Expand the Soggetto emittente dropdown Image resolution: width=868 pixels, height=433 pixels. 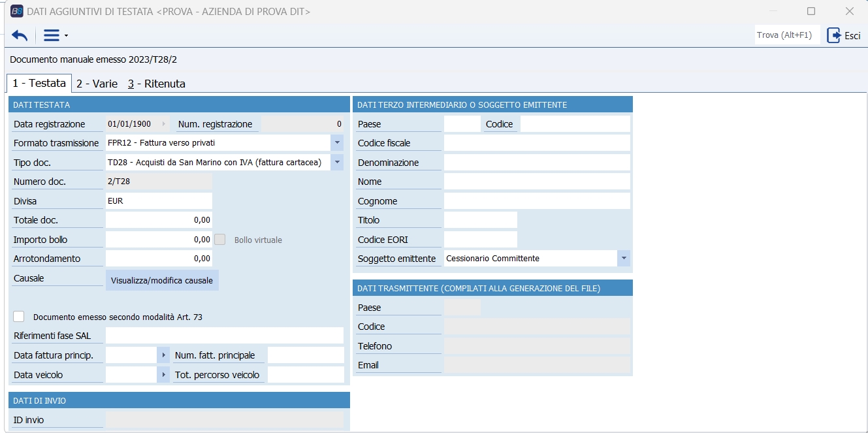(x=624, y=259)
